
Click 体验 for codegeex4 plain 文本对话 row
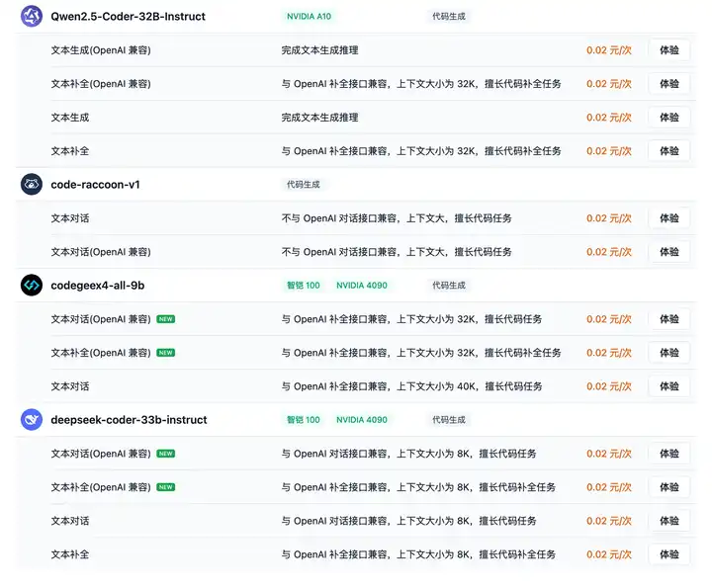(x=669, y=386)
